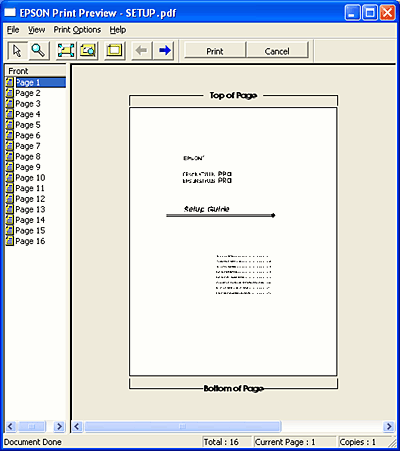Click the Print button
400x451 pixels.
click(215, 51)
